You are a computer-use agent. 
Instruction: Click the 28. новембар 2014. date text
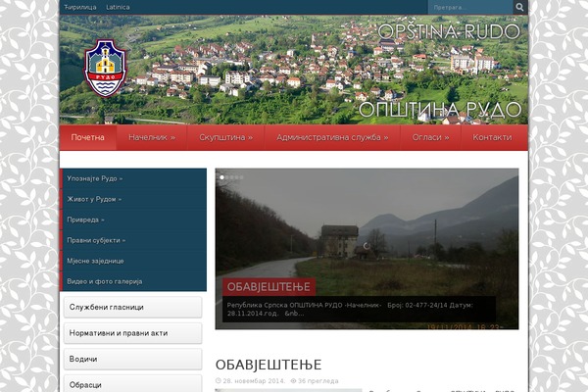(x=254, y=381)
